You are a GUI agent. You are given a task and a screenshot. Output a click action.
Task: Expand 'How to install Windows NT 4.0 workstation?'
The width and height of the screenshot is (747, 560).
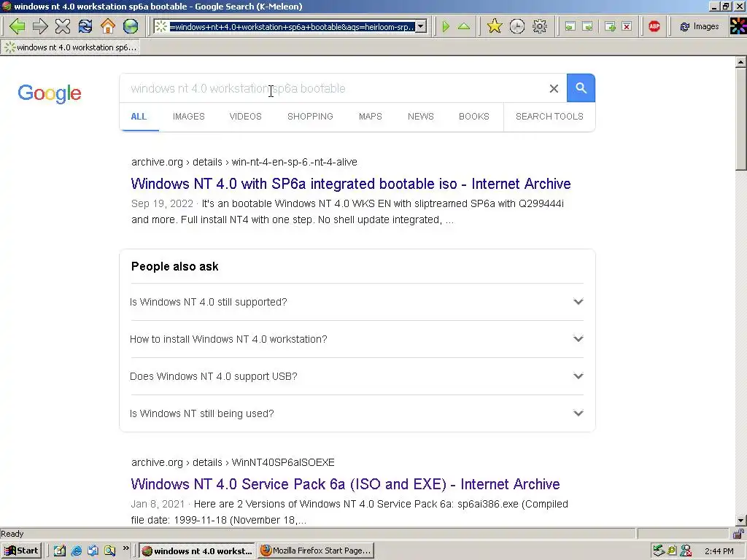click(x=356, y=339)
